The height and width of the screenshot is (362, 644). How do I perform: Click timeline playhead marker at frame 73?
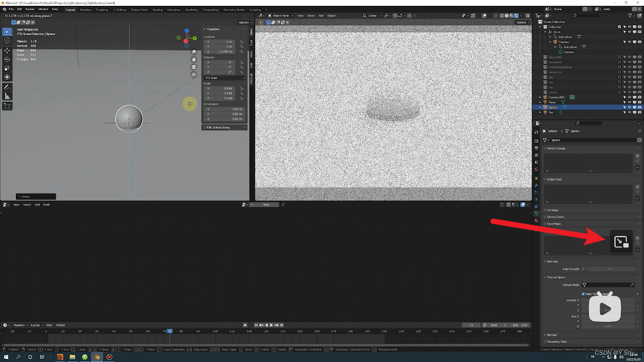tap(169, 331)
